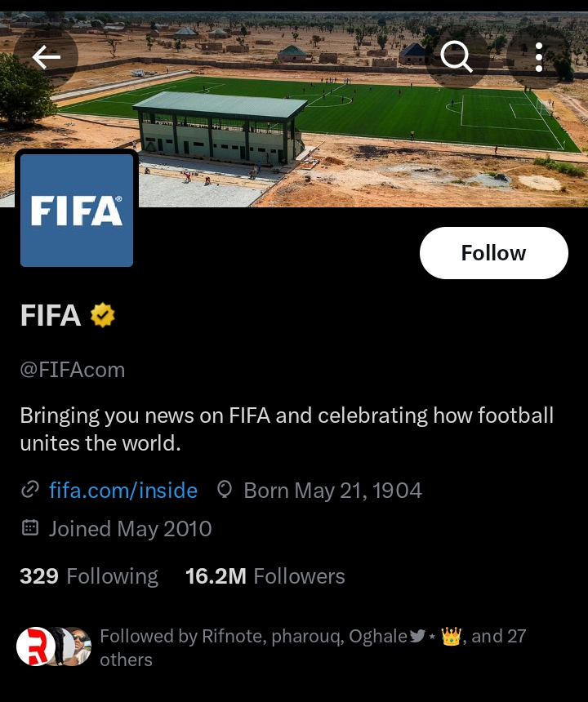Tap the "Born May 21, 1904" text
This screenshot has height=702, width=588.
[x=332, y=490]
